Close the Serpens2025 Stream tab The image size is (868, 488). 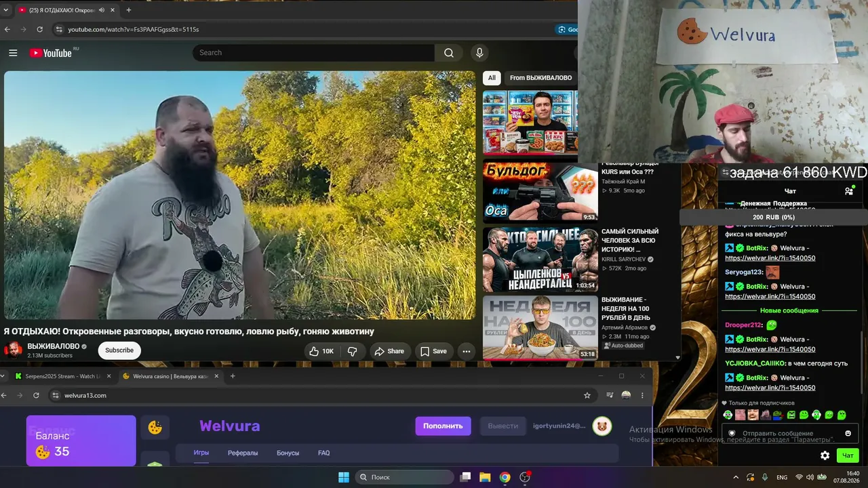[108, 376]
